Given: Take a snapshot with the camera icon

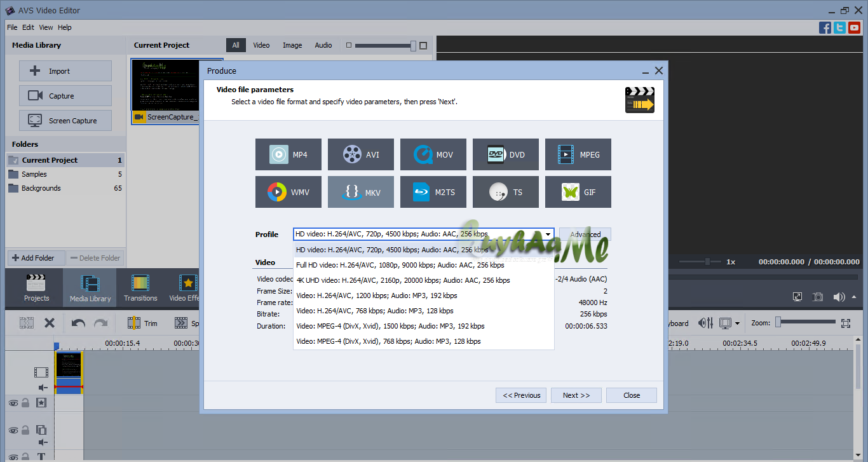Looking at the screenshot, I should 818,297.
